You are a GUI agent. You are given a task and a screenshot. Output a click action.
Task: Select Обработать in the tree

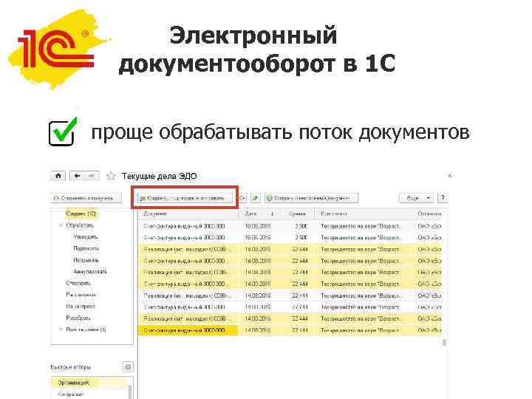pyautogui.click(x=79, y=225)
